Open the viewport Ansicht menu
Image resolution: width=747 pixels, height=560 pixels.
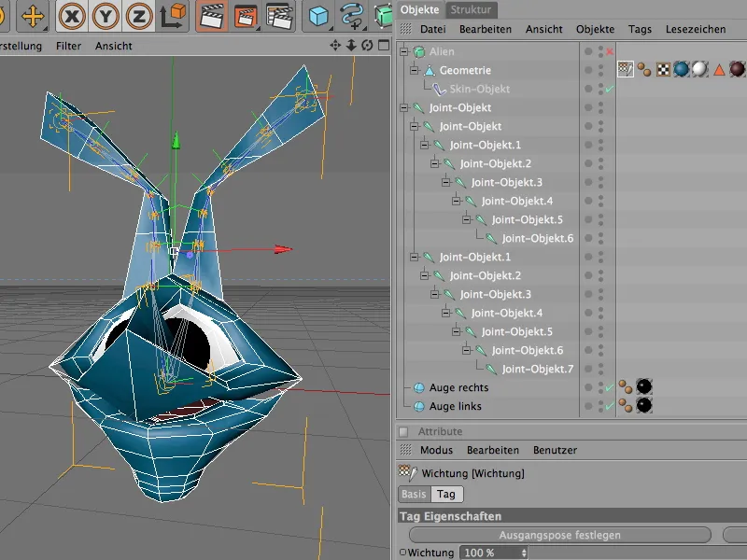113,46
